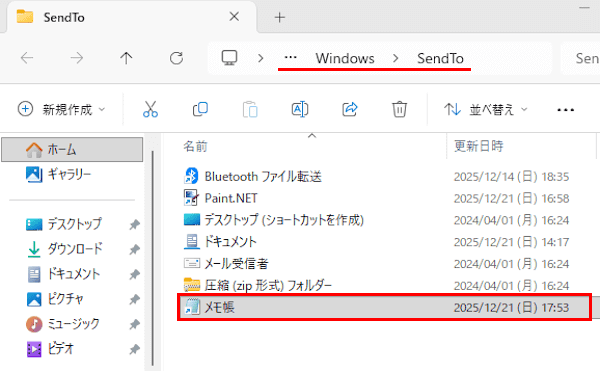The height and width of the screenshot is (371, 600).
Task: Close the SendTo tab
Action: coord(234,16)
